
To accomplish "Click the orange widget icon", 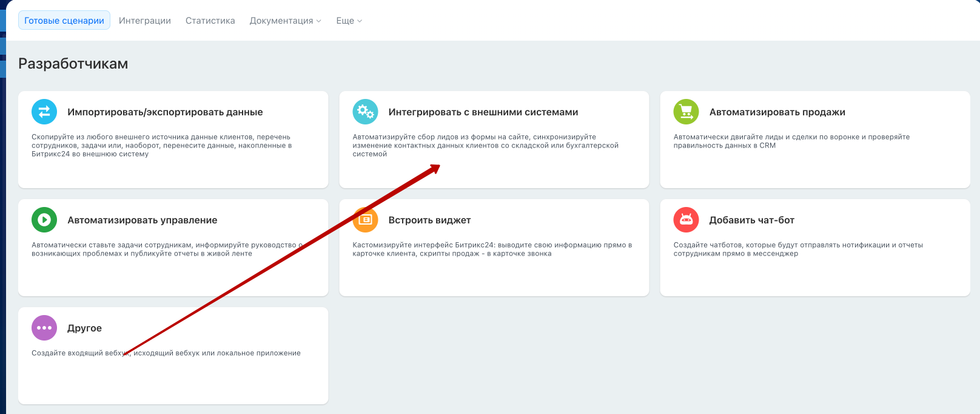I will pyautogui.click(x=365, y=220).
